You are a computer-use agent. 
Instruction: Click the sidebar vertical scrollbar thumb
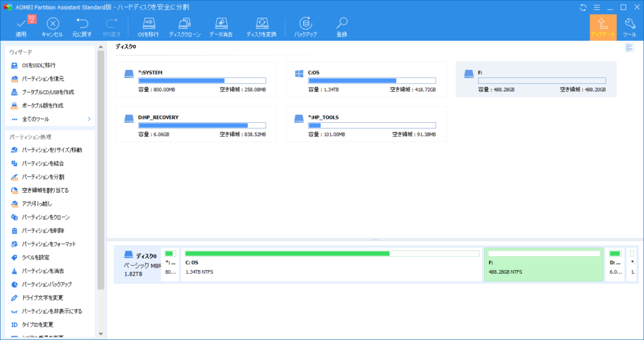[101, 170]
